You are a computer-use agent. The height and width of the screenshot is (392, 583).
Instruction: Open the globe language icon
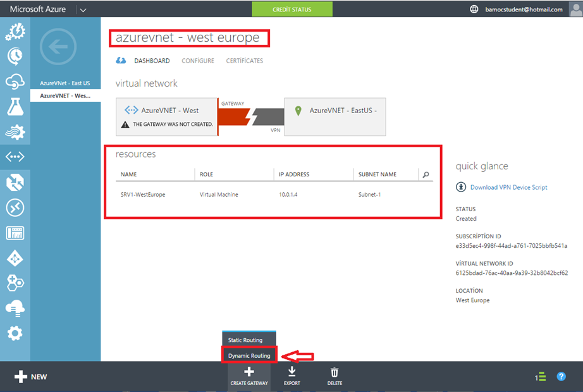(x=474, y=9)
